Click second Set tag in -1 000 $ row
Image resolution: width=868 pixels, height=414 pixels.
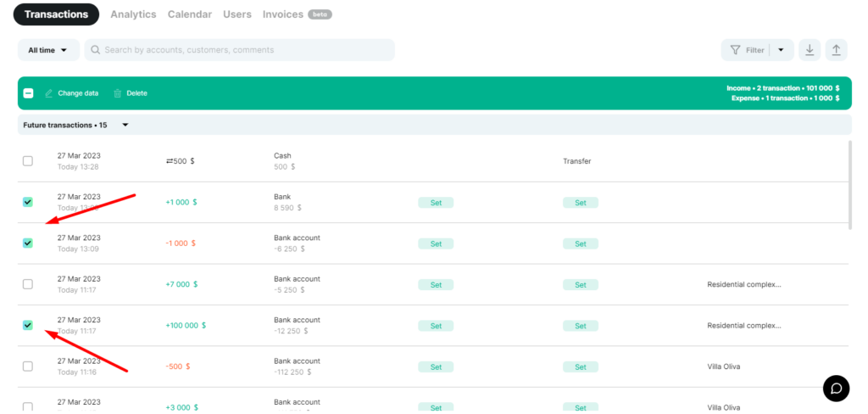tap(581, 243)
